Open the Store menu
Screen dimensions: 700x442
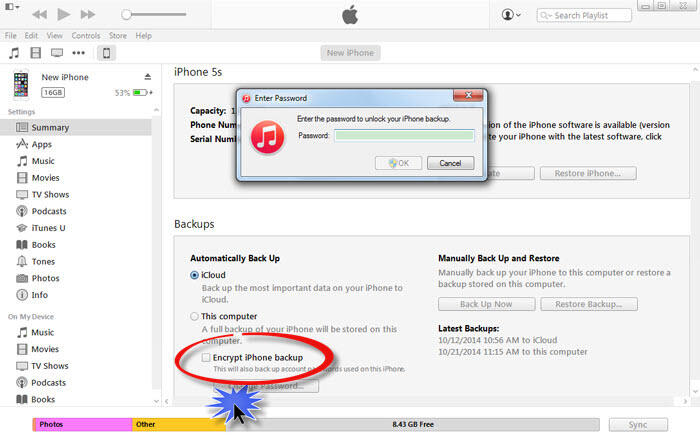[118, 35]
